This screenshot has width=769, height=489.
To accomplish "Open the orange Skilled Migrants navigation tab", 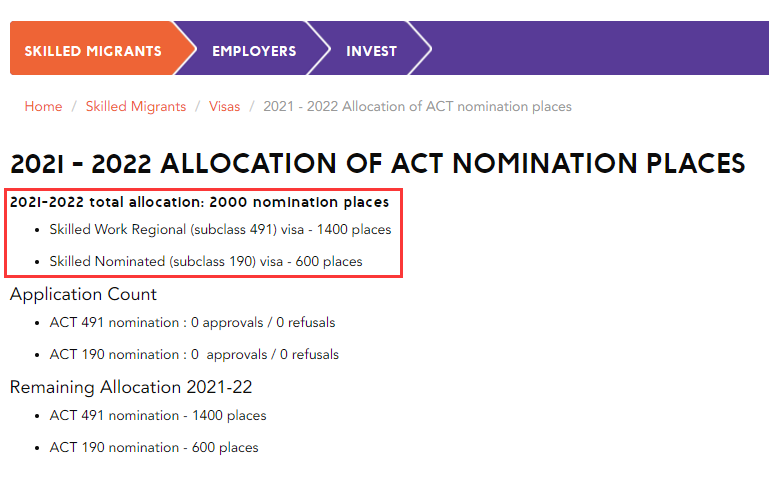I will (x=93, y=51).
